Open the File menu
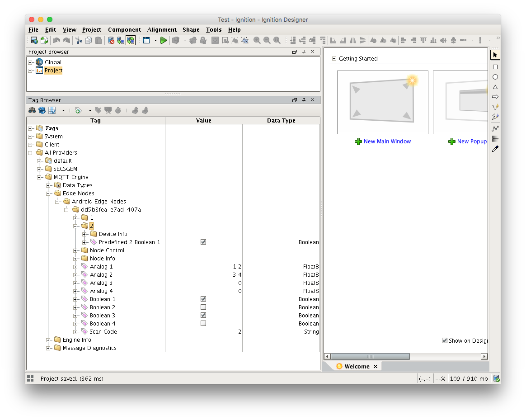Image resolution: width=526 pixels, height=420 pixels. pyautogui.click(x=33, y=29)
